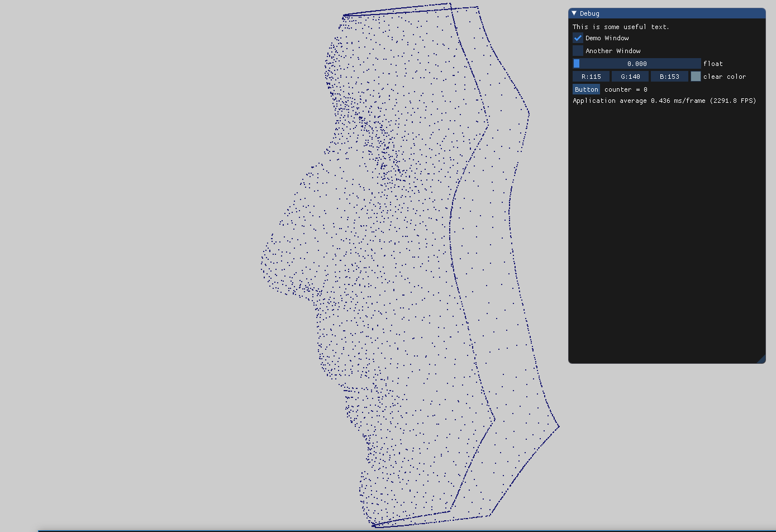Select the R:115 red value field

(591, 77)
